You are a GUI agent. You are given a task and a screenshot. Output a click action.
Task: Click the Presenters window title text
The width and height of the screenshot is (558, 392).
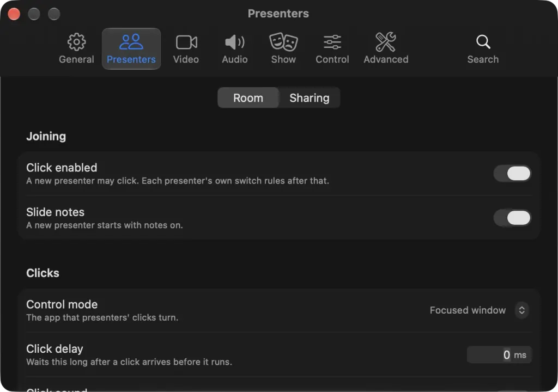(278, 14)
